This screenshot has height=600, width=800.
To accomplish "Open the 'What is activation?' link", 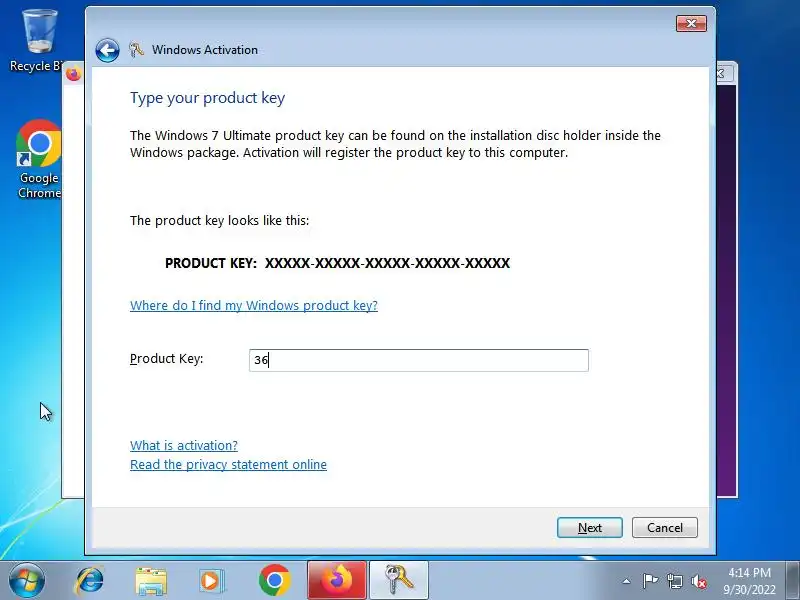I will [x=184, y=445].
